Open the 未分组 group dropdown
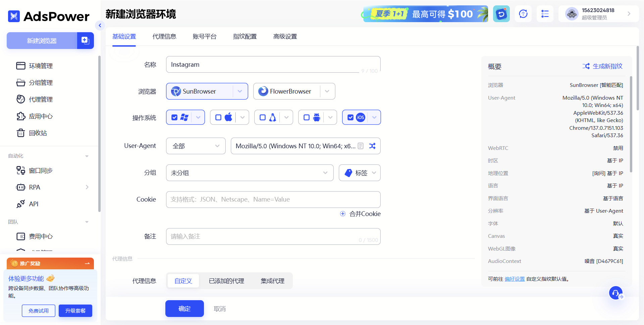The height and width of the screenshot is (325, 644). pos(250,173)
